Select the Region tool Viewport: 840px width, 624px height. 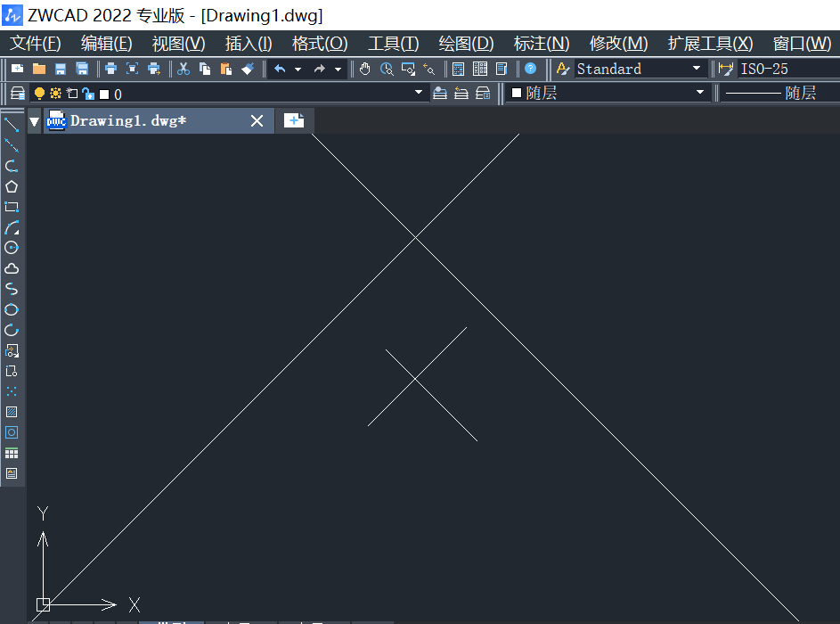pos(12,432)
